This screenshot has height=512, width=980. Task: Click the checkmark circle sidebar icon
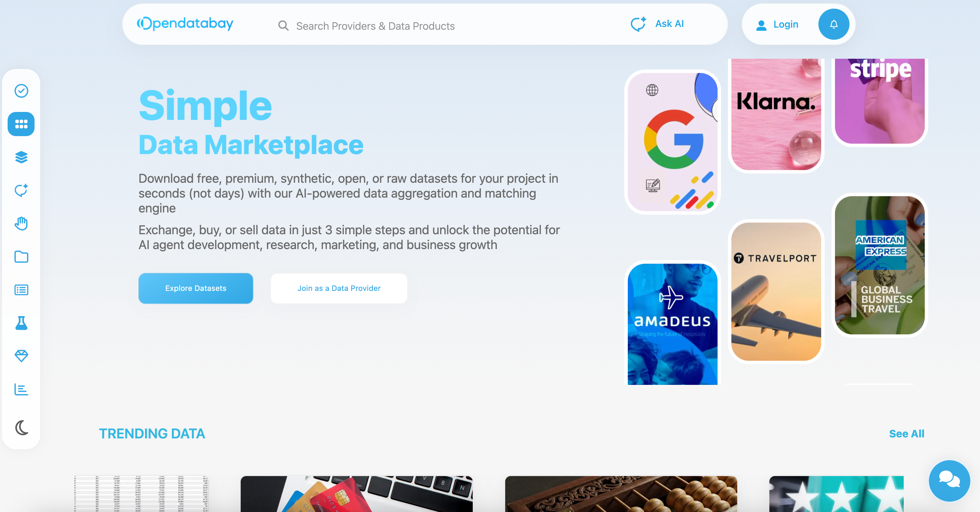pos(21,91)
